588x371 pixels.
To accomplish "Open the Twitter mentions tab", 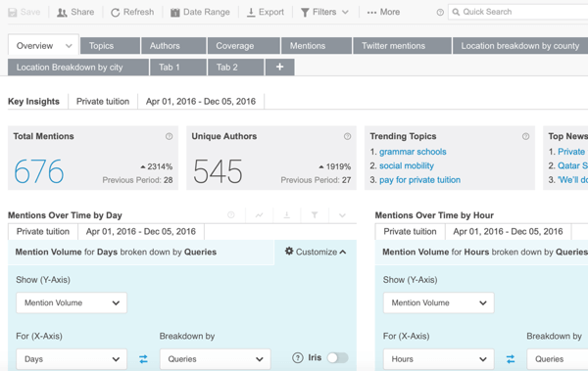I will coord(402,46).
